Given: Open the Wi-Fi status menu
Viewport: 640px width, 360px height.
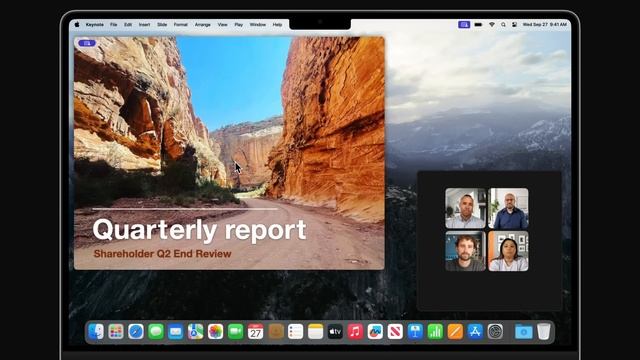Looking at the screenshot, I should (x=492, y=24).
